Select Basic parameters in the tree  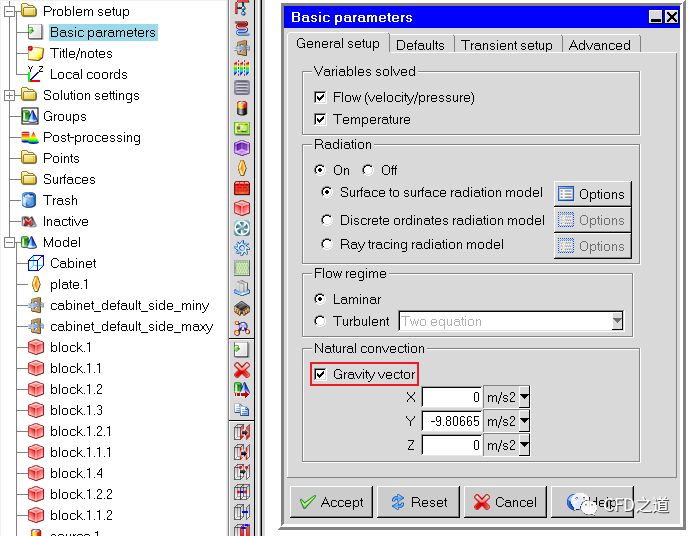click(x=102, y=32)
